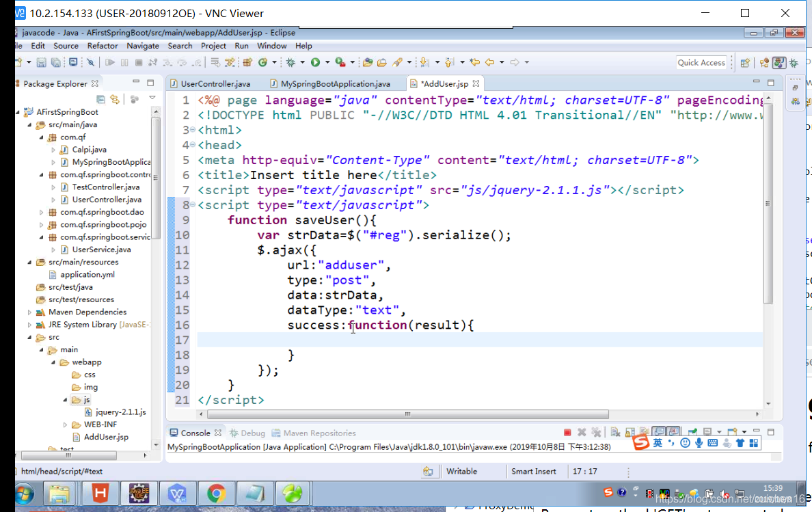This screenshot has width=812, height=512.
Task: Click the Run green play icon
Action: pos(315,62)
